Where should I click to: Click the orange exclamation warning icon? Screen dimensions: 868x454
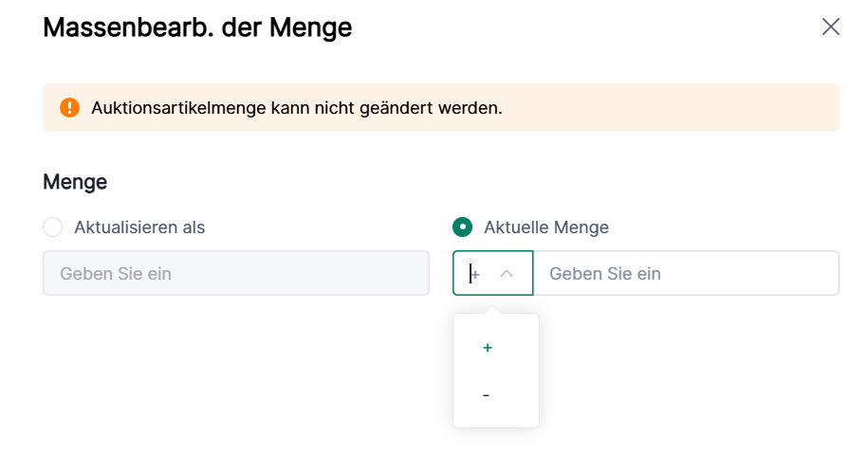coord(69,107)
